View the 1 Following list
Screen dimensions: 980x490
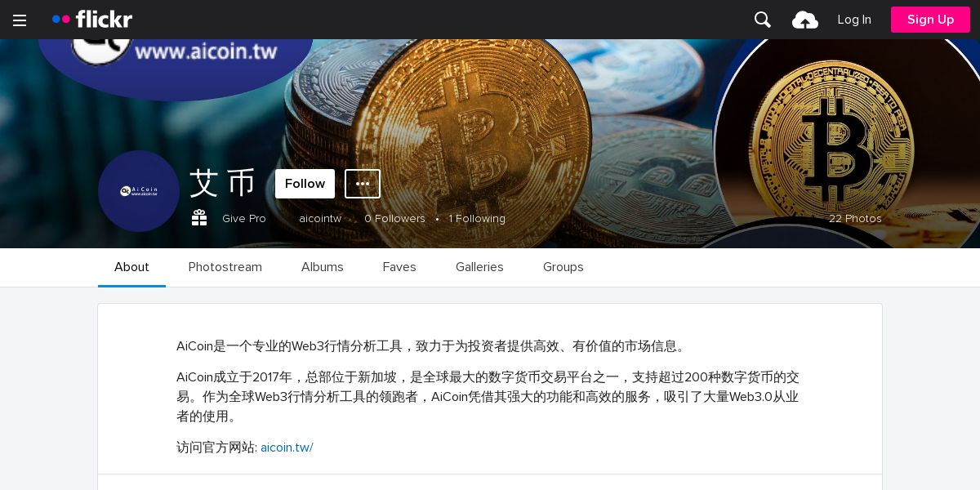point(477,219)
